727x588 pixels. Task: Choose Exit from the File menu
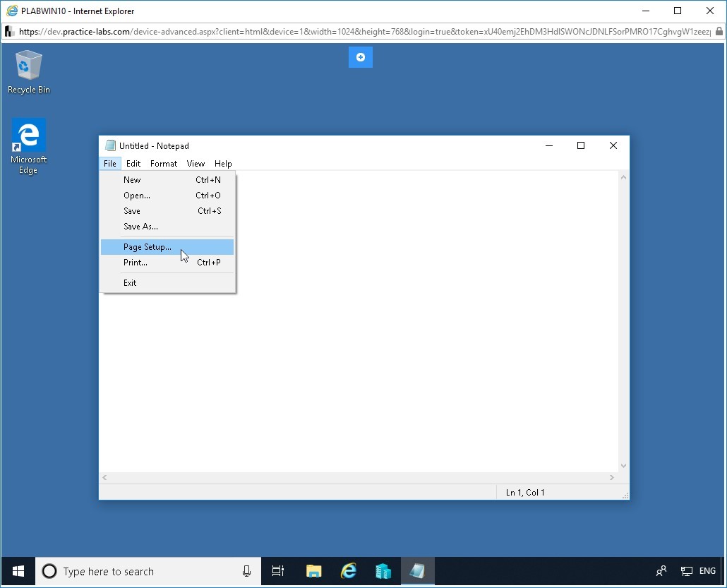point(167,283)
